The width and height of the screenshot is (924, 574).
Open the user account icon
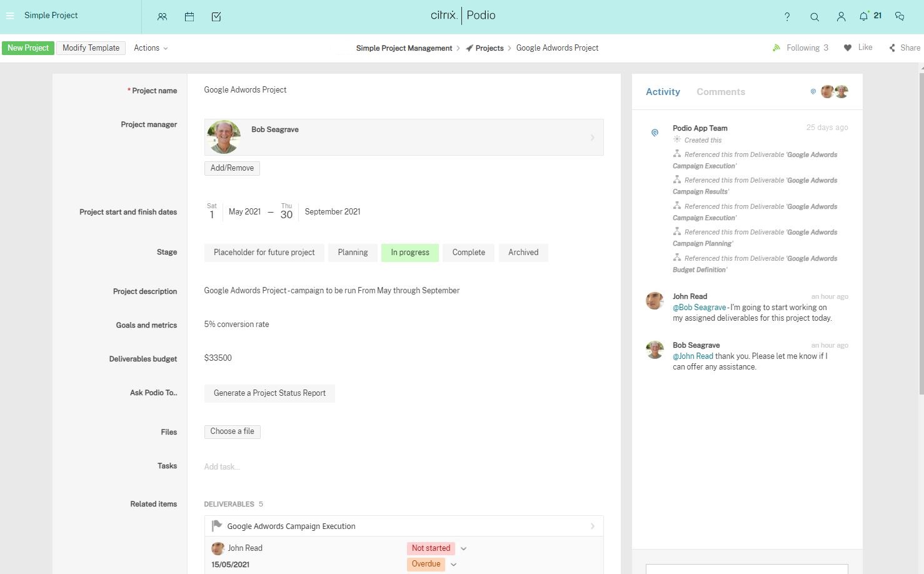(x=841, y=17)
